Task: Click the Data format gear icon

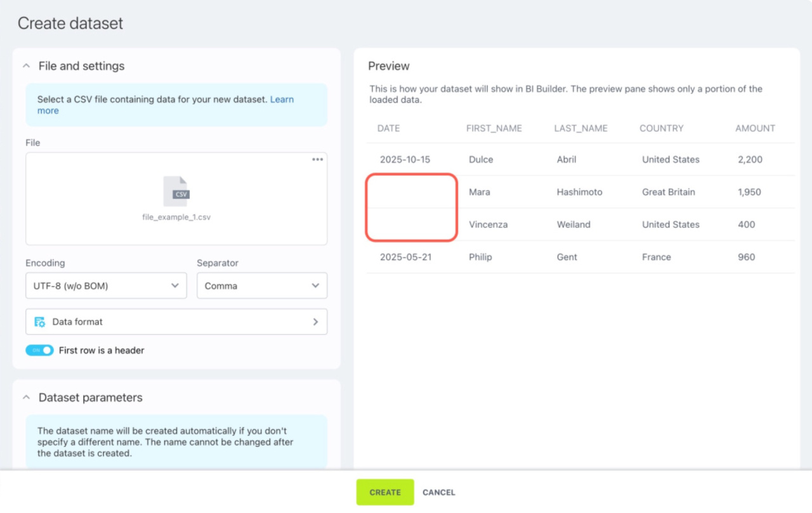Action: click(x=40, y=322)
